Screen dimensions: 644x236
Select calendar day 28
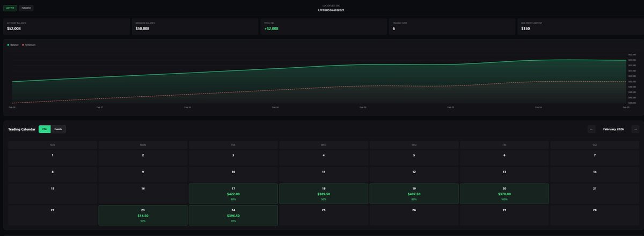pos(595,216)
